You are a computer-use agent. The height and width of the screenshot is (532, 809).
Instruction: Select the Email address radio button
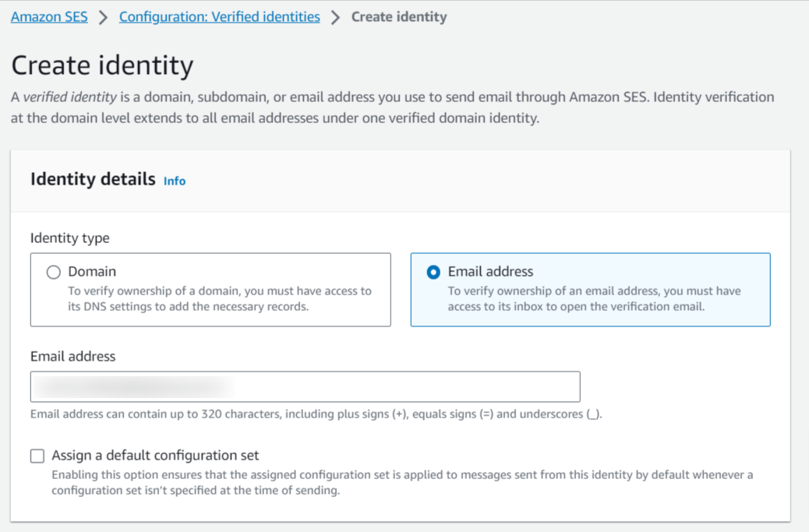point(433,272)
